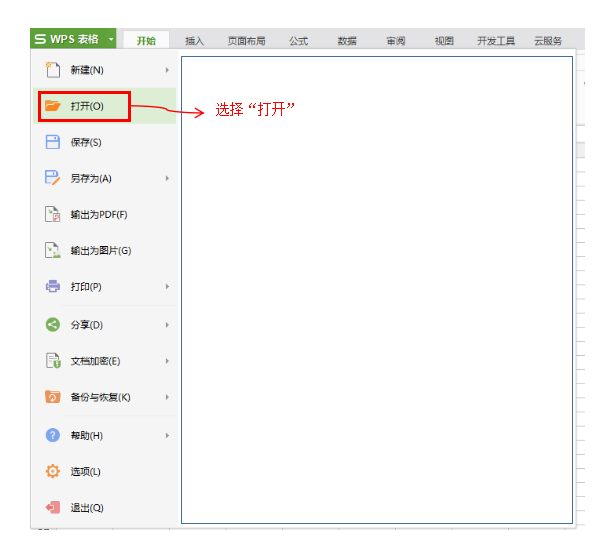
Task: Choose 选项(L) from the menu
Action: (105, 471)
